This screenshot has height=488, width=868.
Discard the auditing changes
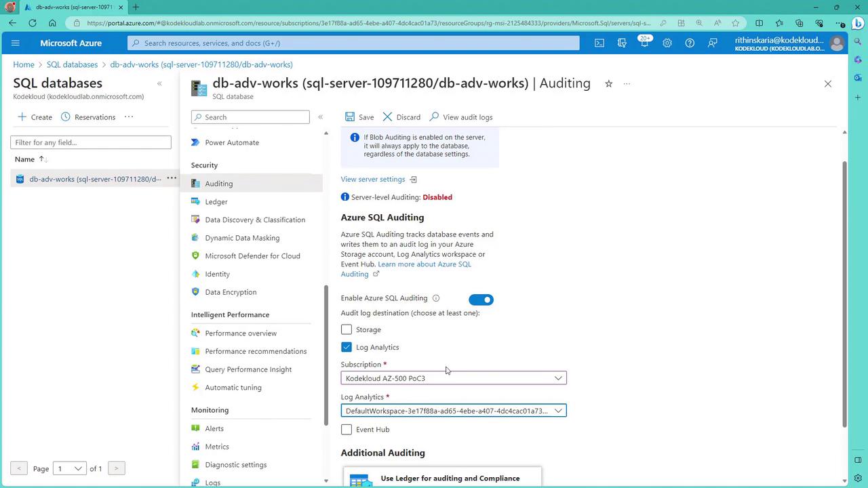[x=401, y=117]
